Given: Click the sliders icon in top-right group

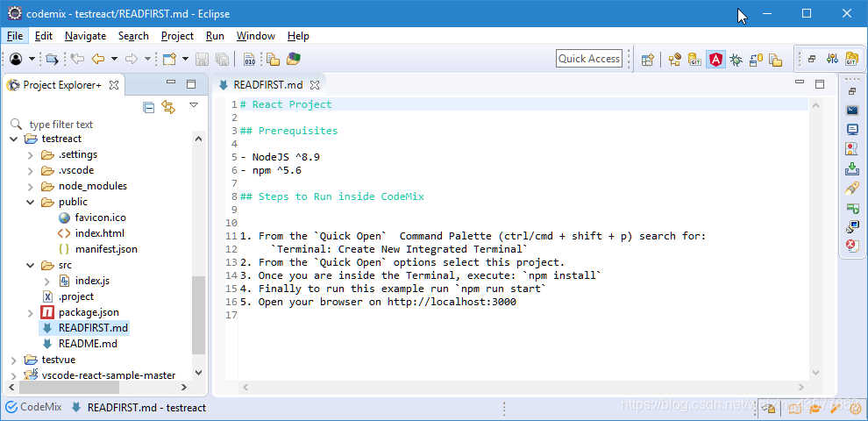Looking at the screenshot, I should pos(832,59).
